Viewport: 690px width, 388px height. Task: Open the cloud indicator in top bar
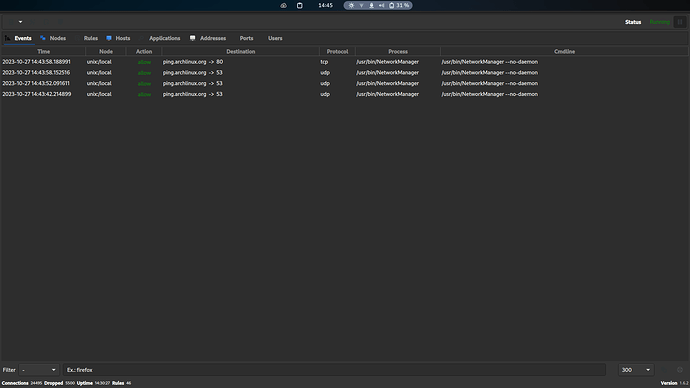[x=283, y=5]
